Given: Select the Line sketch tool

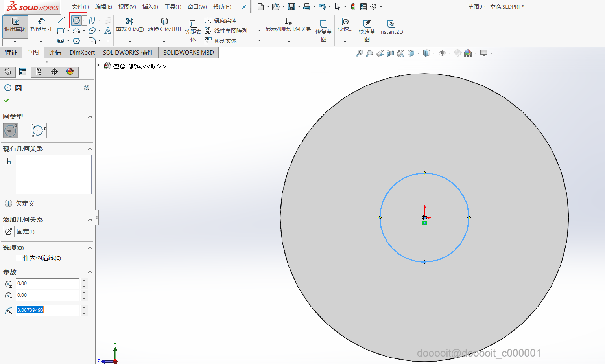Looking at the screenshot, I should tap(60, 20).
